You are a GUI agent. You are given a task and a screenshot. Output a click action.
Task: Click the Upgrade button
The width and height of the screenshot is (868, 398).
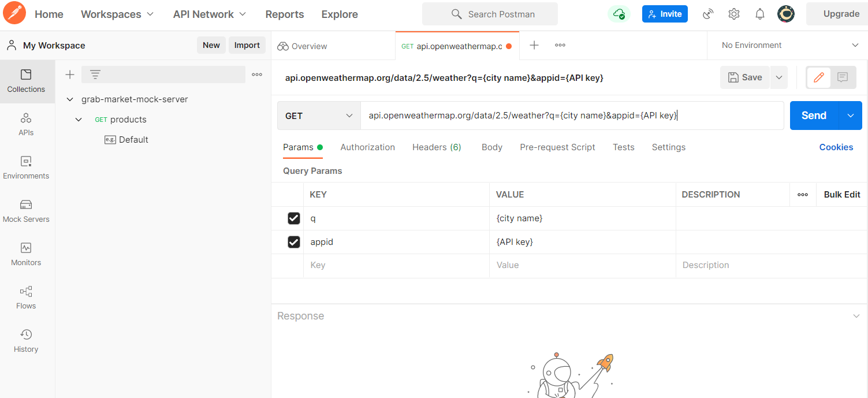tap(837, 14)
